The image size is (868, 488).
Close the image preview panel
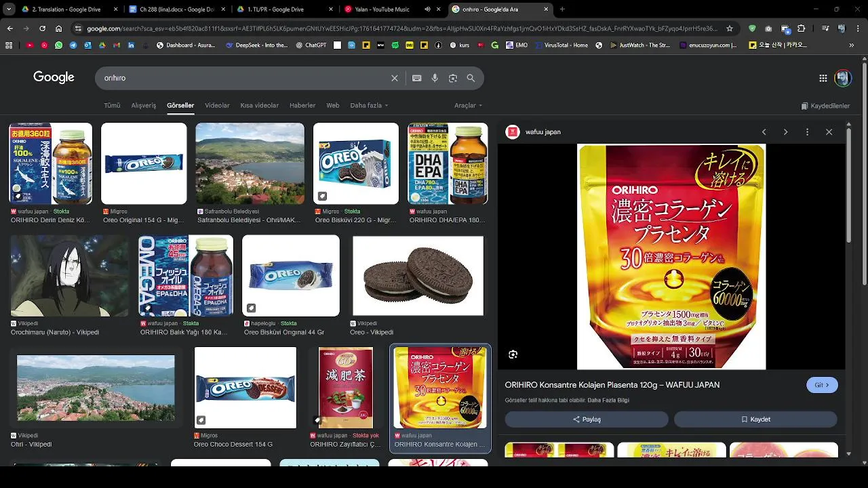(829, 132)
